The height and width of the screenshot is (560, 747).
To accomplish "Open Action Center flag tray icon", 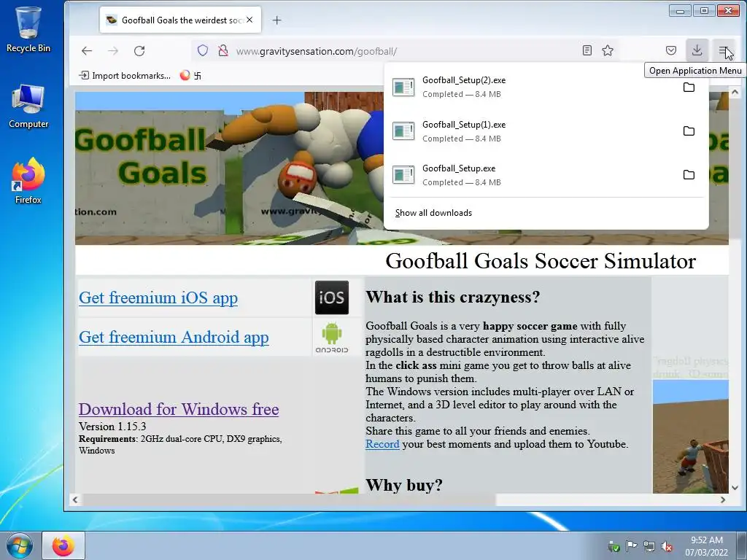I will pyautogui.click(x=631, y=546).
